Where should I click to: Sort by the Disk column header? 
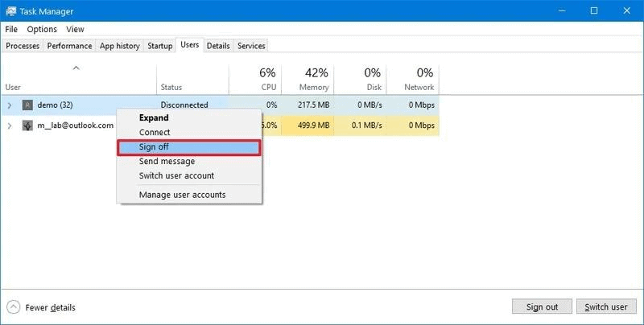pyautogui.click(x=360, y=79)
